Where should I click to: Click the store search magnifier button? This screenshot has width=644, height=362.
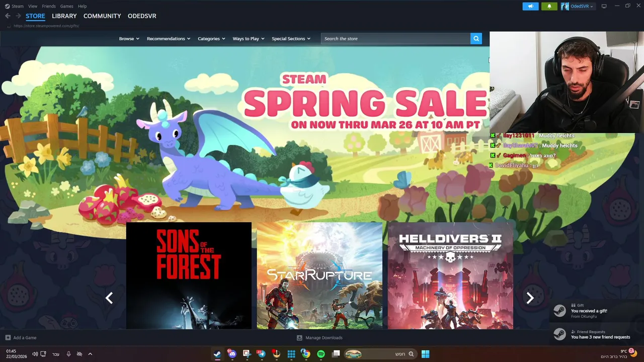click(476, 39)
